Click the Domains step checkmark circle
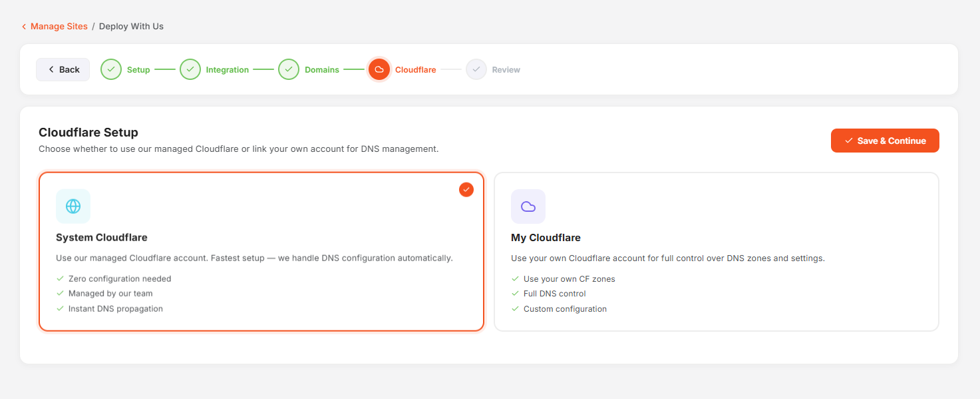Viewport: 980px width, 399px height. pos(289,69)
